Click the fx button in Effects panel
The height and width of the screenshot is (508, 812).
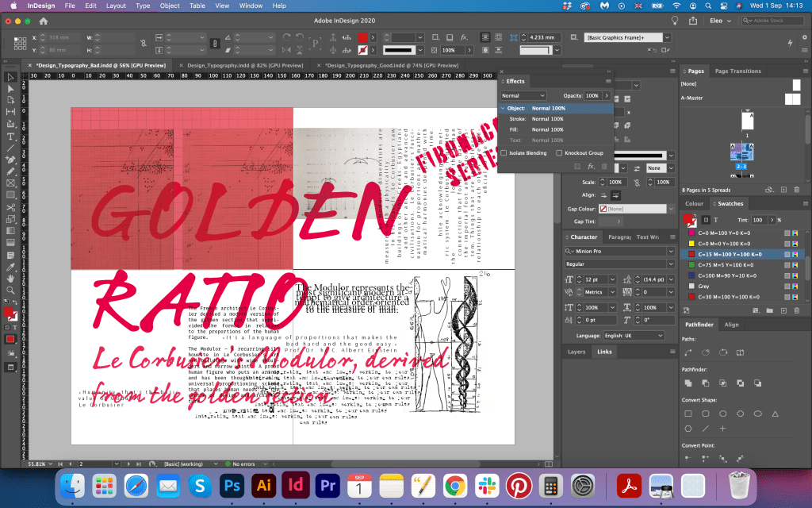(x=591, y=167)
